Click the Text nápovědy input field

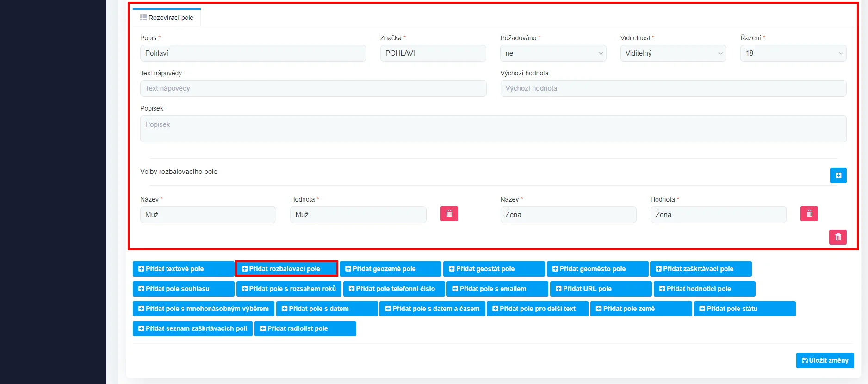click(x=313, y=88)
